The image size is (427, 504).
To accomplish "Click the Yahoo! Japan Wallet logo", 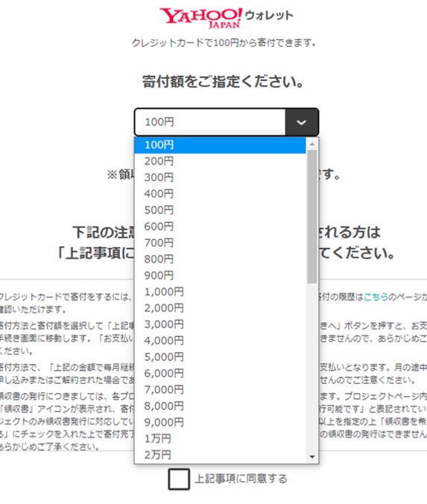I will click(227, 19).
